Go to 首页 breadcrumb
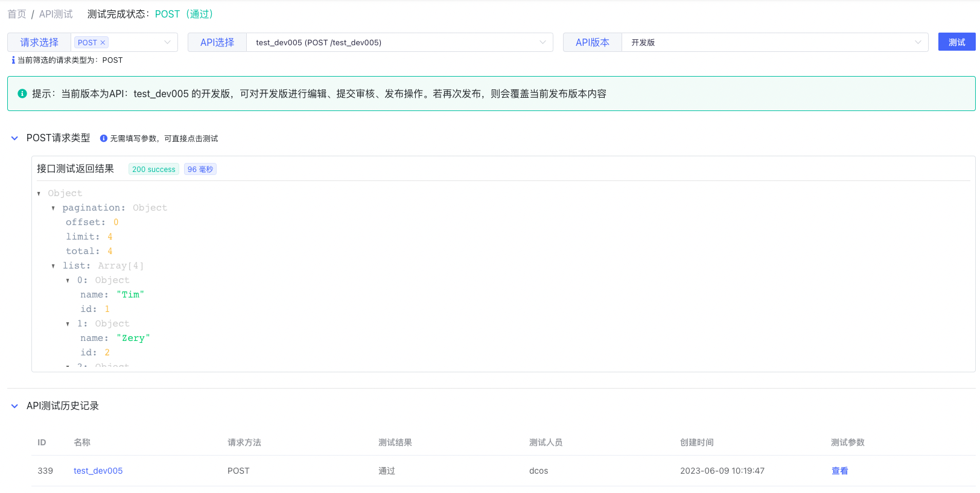The image size is (980, 493). point(17,14)
